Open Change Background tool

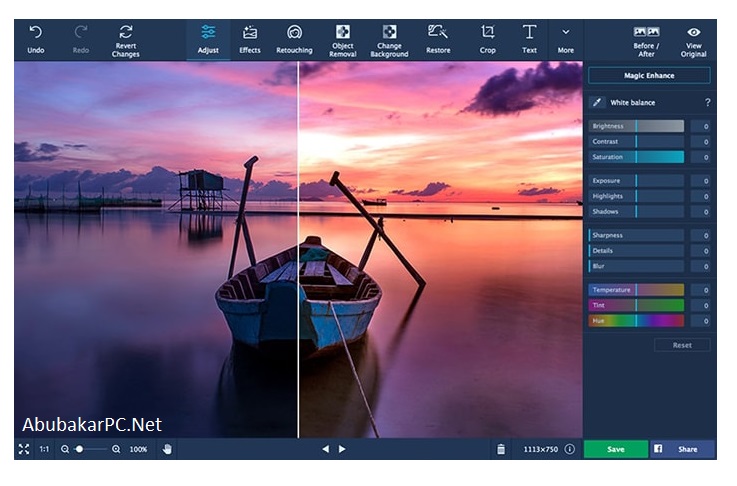[x=389, y=41]
